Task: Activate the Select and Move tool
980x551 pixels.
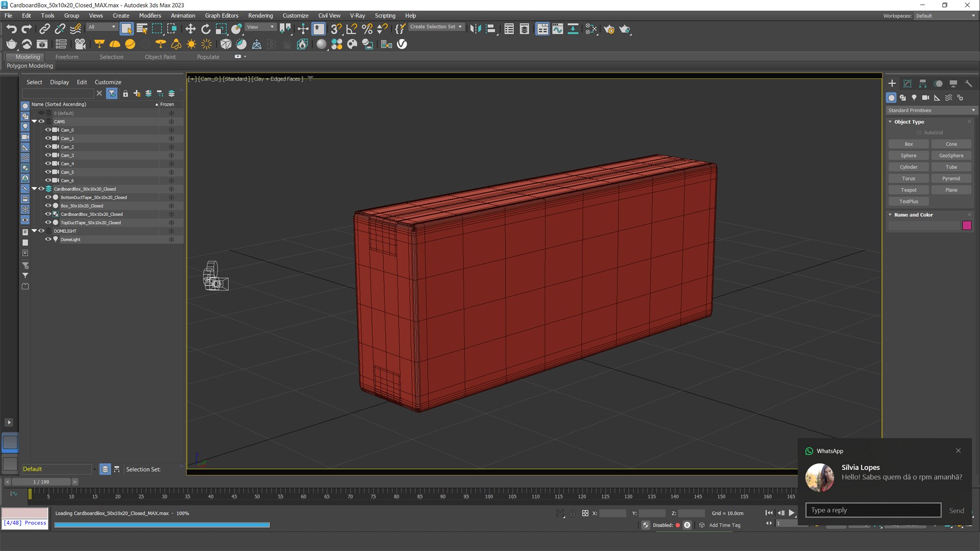Action: click(x=190, y=29)
